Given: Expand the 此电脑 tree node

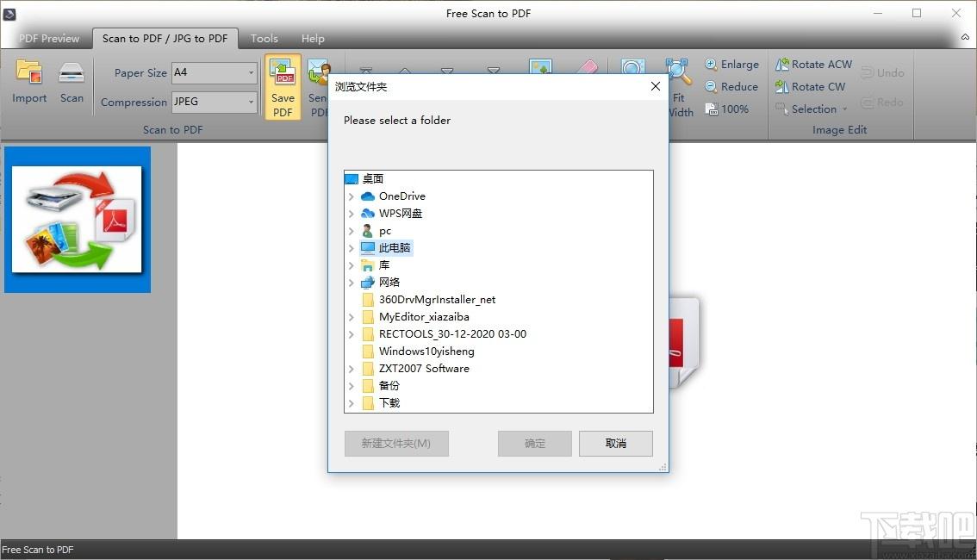Looking at the screenshot, I should (351, 248).
